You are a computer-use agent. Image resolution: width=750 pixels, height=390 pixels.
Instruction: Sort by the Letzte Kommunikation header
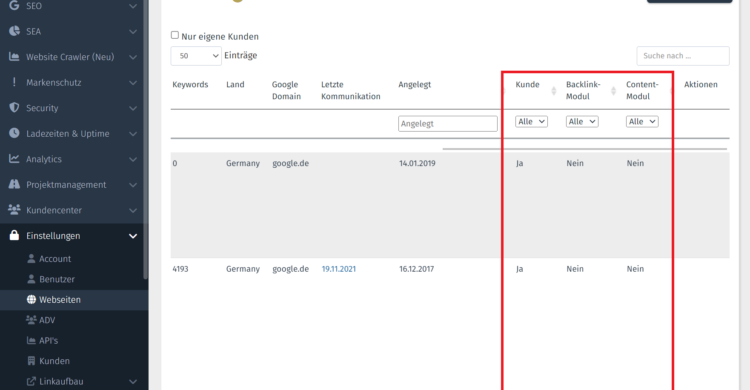[351, 90]
